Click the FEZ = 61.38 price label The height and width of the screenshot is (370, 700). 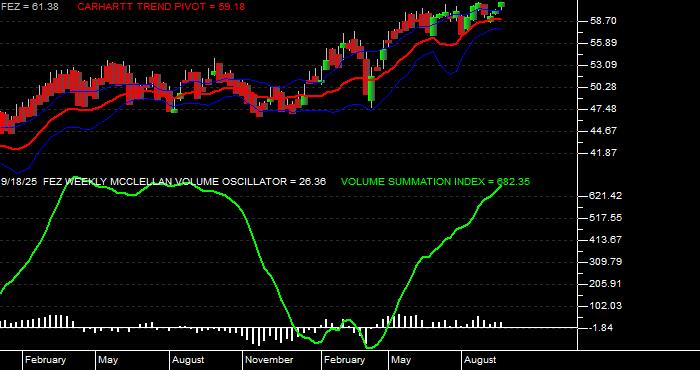click(29, 7)
